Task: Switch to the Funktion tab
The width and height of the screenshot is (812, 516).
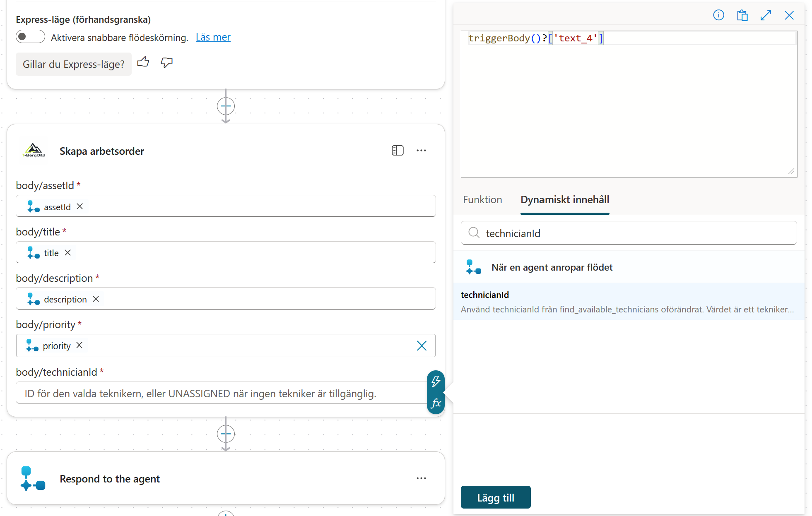Action: coord(482,200)
